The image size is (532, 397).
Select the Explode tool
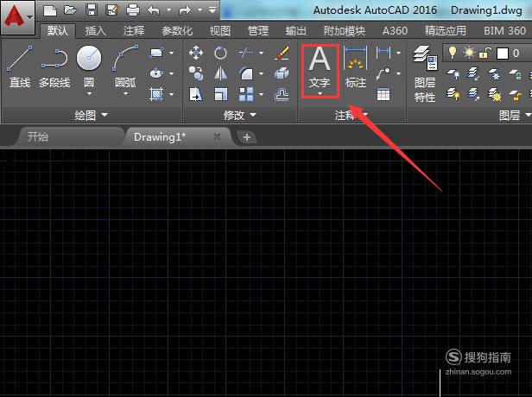tap(282, 73)
